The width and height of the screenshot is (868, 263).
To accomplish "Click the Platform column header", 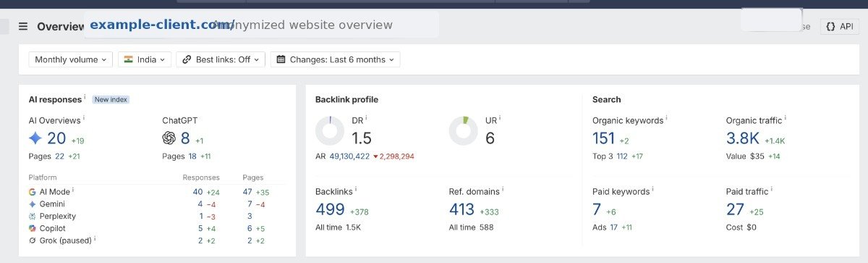I will click(x=43, y=178).
